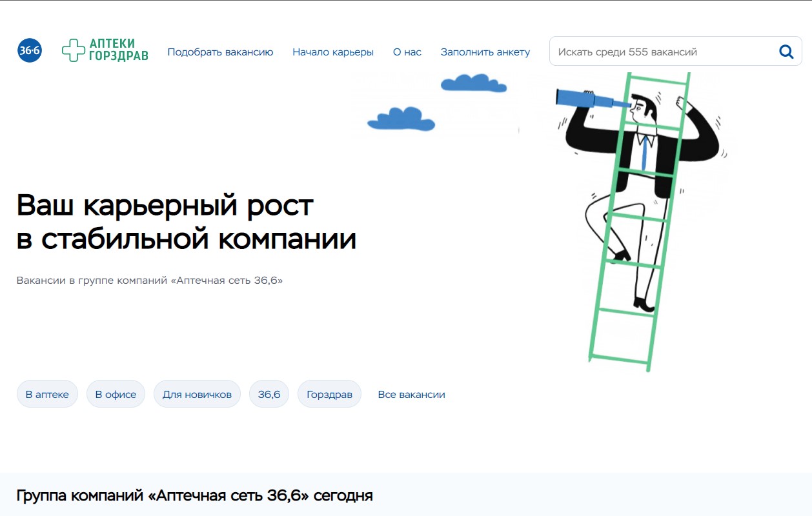This screenshot has height=516, width=812.
Task: Click the Аптеки Горздрав green cross logo
Action: tap(105, 50)
